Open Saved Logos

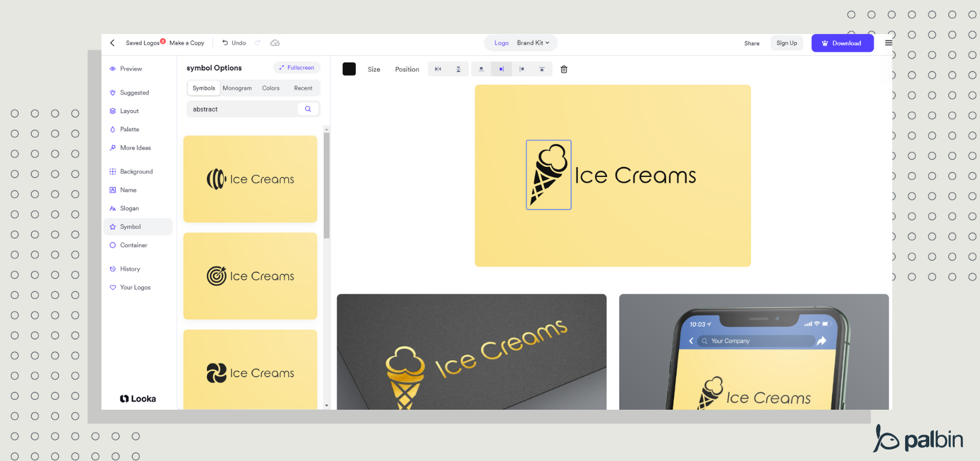click(x=142, y=43)
